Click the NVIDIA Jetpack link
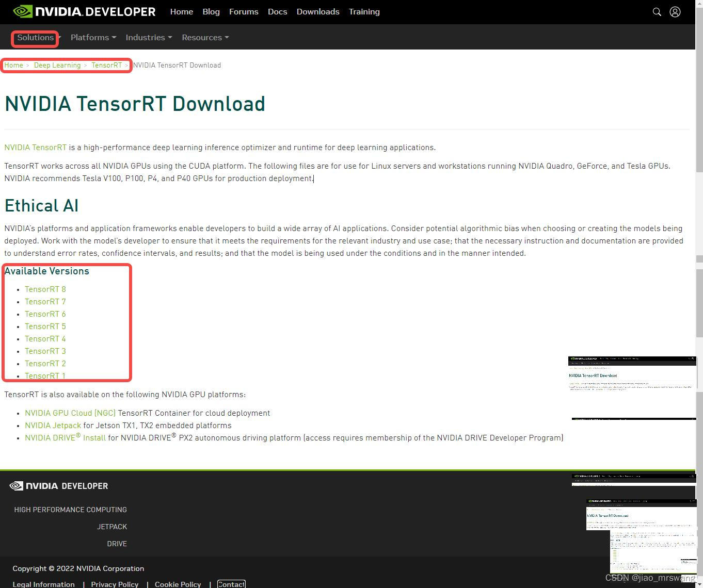The height and width of the screenshot is (588, 703). click(x=52, y=425)
